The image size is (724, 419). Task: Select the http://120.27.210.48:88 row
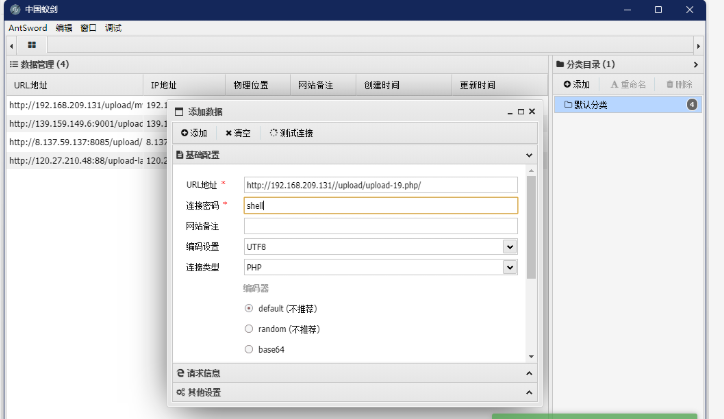coord(87,161)
